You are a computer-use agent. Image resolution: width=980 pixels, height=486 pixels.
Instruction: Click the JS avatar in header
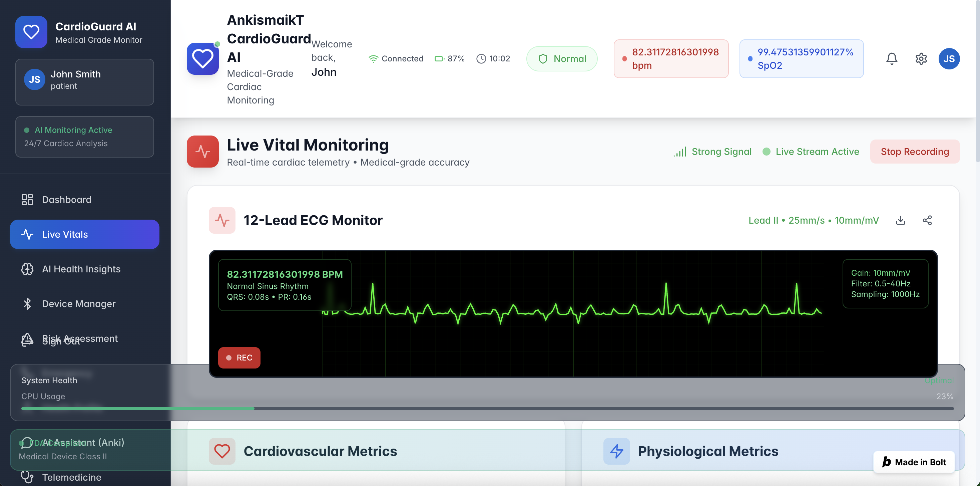(949, 59)
